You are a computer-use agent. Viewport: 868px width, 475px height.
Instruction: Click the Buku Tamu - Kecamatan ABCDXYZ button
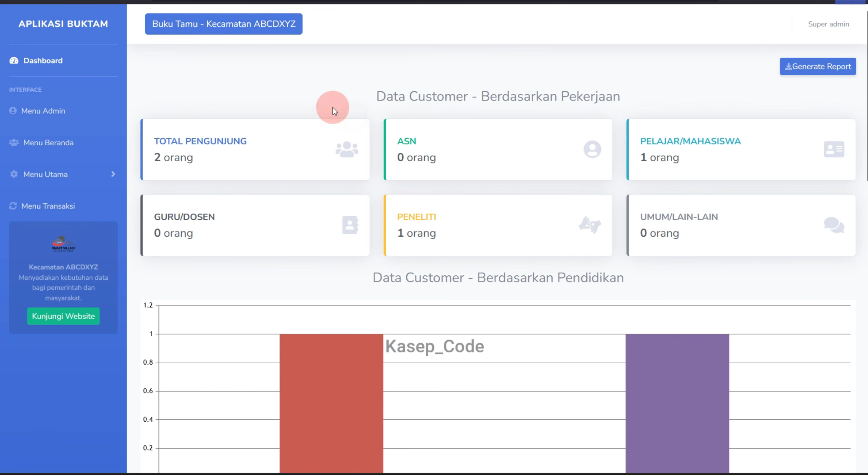coord(224,24)
